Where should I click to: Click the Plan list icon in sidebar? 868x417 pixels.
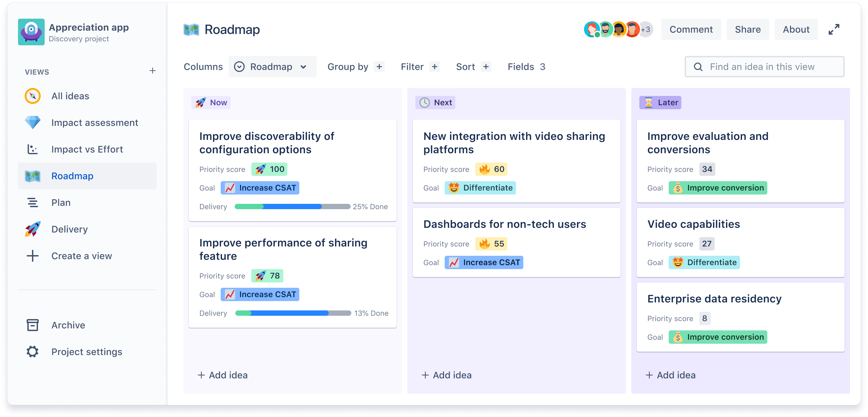(32, 203)
